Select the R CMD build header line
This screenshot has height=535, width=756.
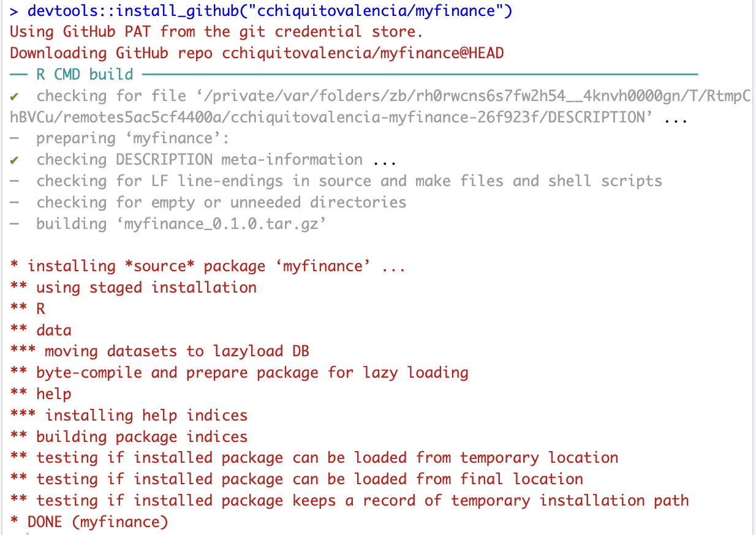click(x=354, y=74)
